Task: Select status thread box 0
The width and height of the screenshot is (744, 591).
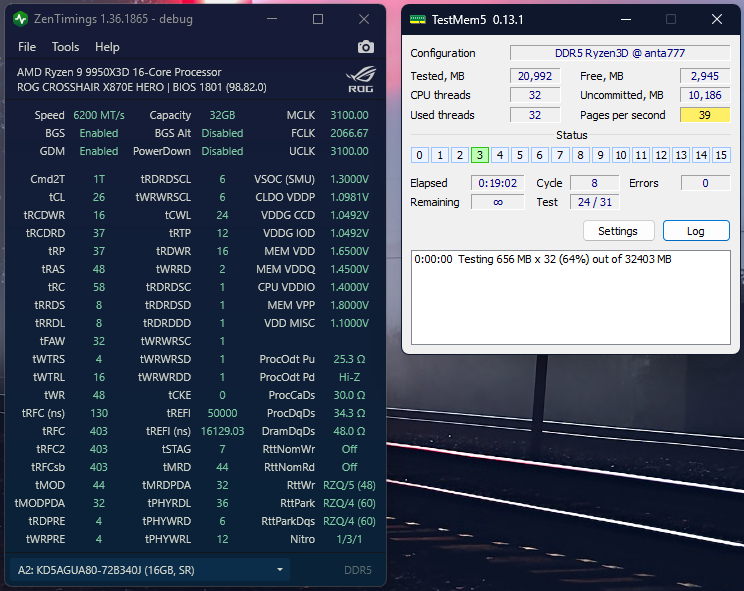Action: tap(419, 155)
